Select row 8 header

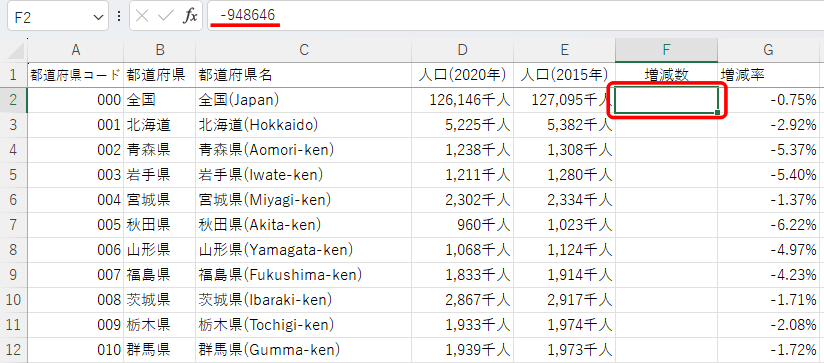click(14, 250)
